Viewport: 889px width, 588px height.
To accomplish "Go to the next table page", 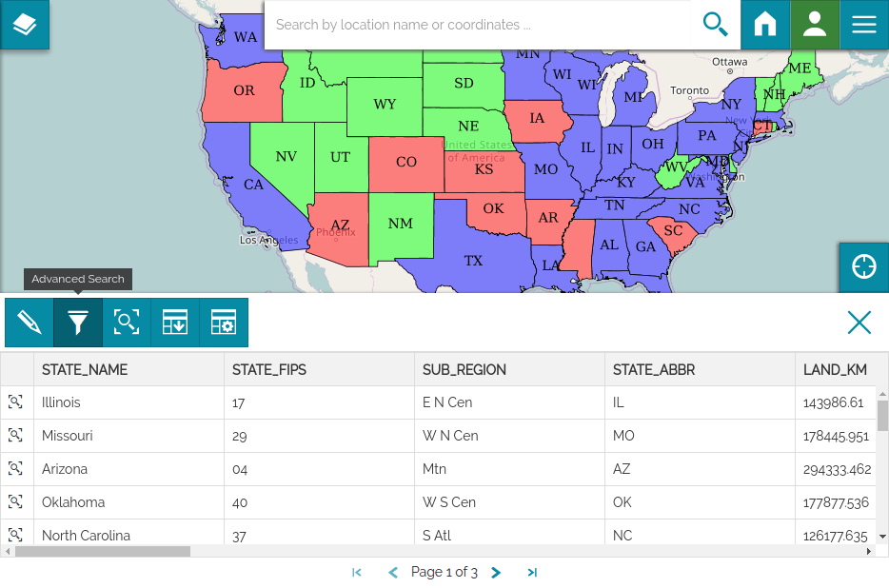I will tap(496, 573).
